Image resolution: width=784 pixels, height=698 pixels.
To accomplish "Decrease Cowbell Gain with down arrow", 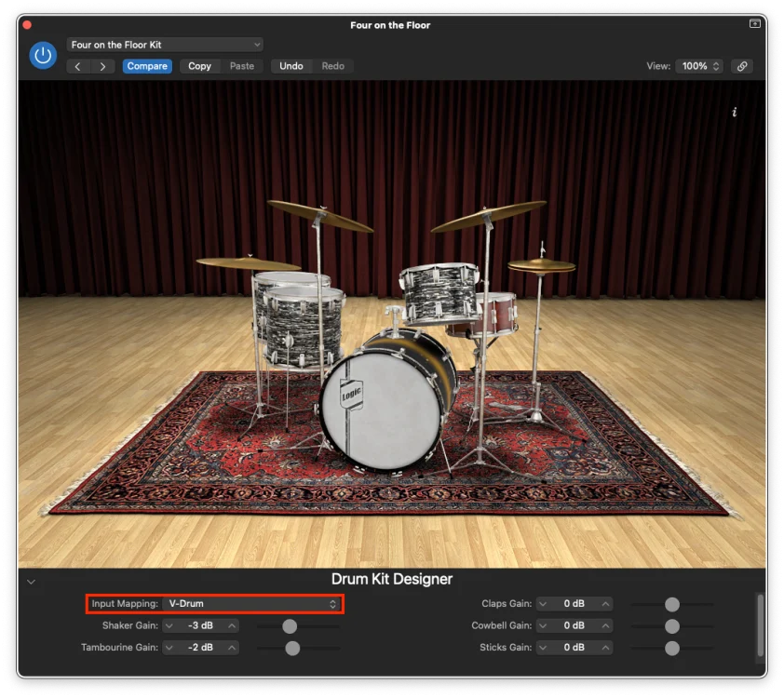I will pos(543,625).
